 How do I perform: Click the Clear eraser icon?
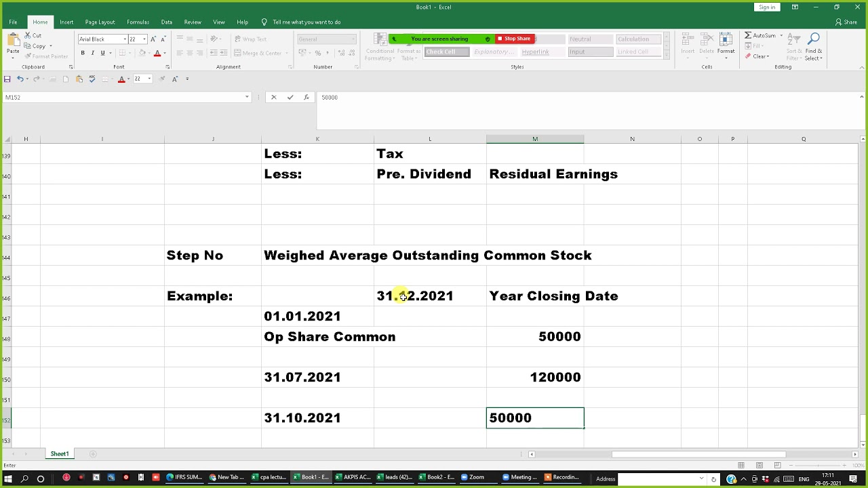point(748,56)
